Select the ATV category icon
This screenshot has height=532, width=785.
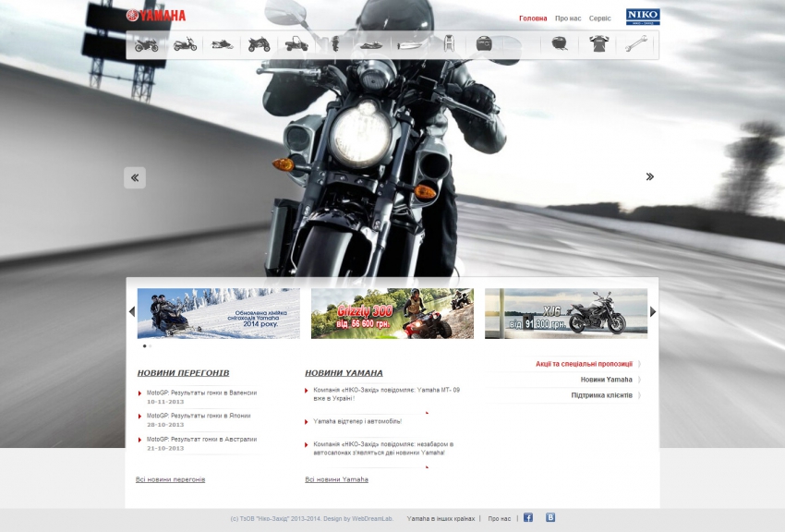click(x=258, y=43)
